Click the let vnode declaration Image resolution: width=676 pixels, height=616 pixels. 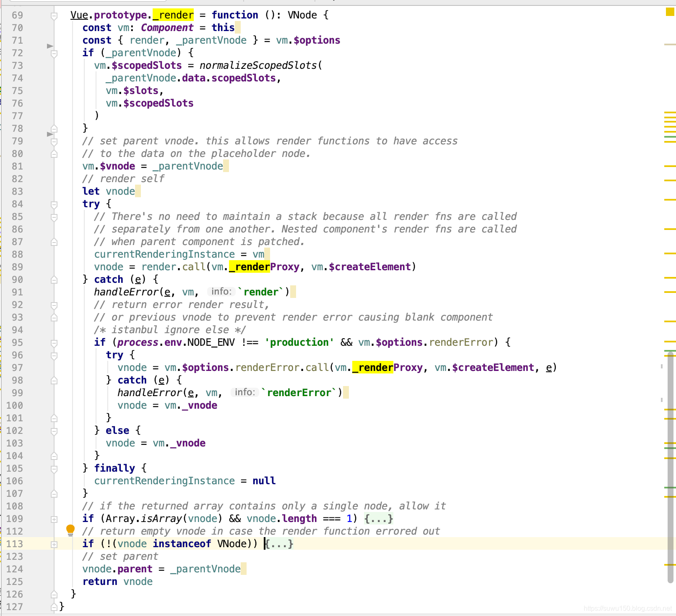click(109, 191)
